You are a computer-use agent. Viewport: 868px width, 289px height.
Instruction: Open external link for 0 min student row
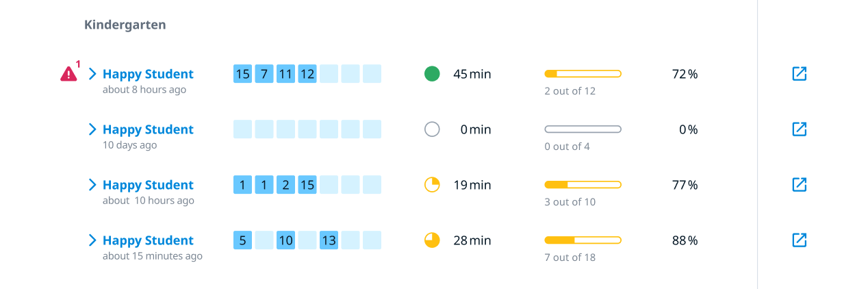(x=799, y=129)
